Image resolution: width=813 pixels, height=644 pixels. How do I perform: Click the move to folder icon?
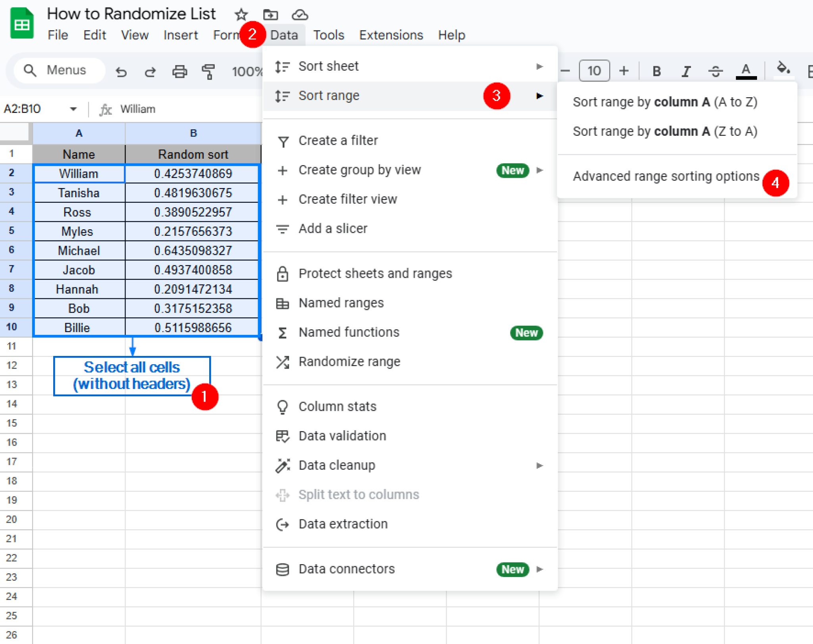(x=271, y=14)
